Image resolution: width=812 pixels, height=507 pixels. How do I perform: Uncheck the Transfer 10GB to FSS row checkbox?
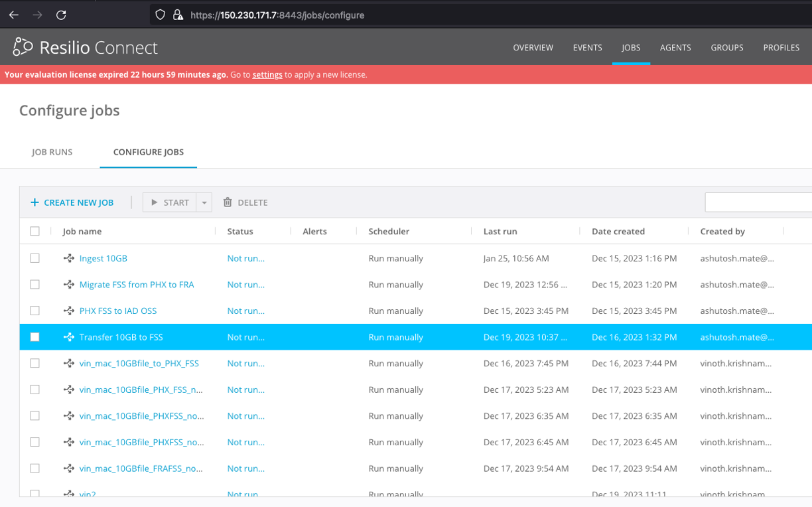point(35,337)
